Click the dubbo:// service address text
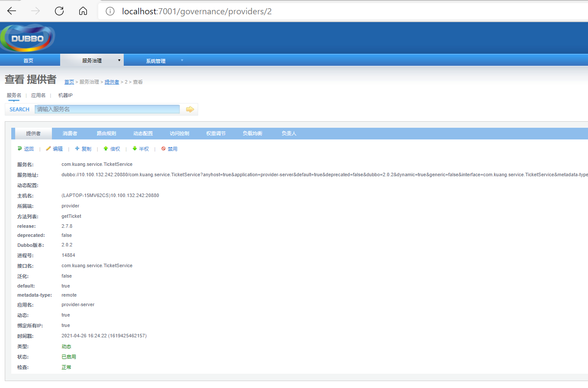The height and width of the screenshot is (388, 588). 325,175
